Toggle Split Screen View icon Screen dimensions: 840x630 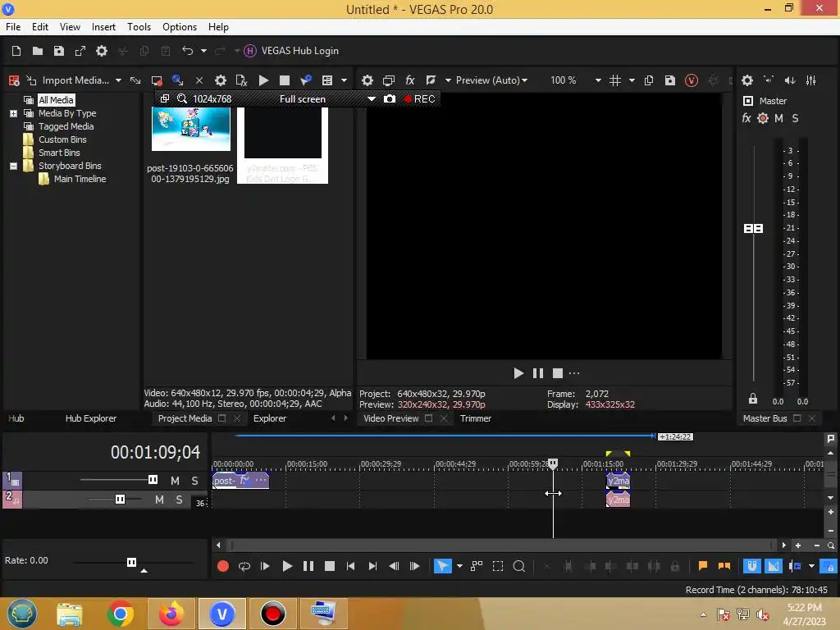(x=431, y=80)
